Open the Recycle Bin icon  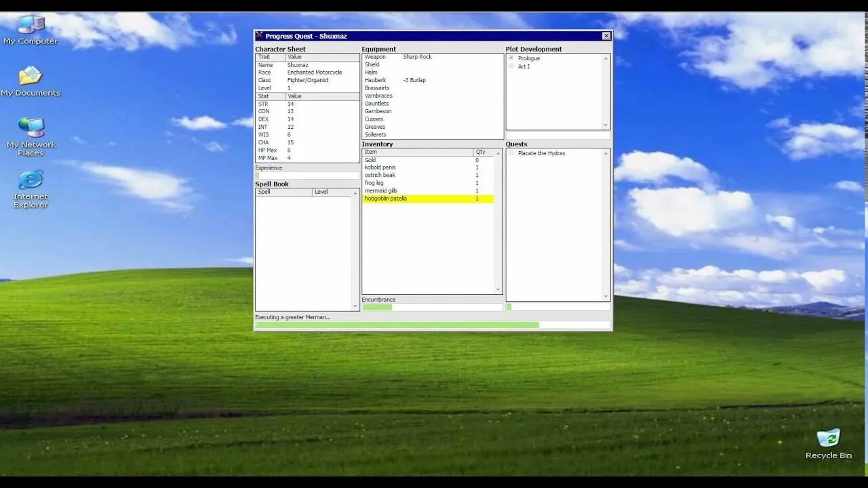tap(828, 444)
